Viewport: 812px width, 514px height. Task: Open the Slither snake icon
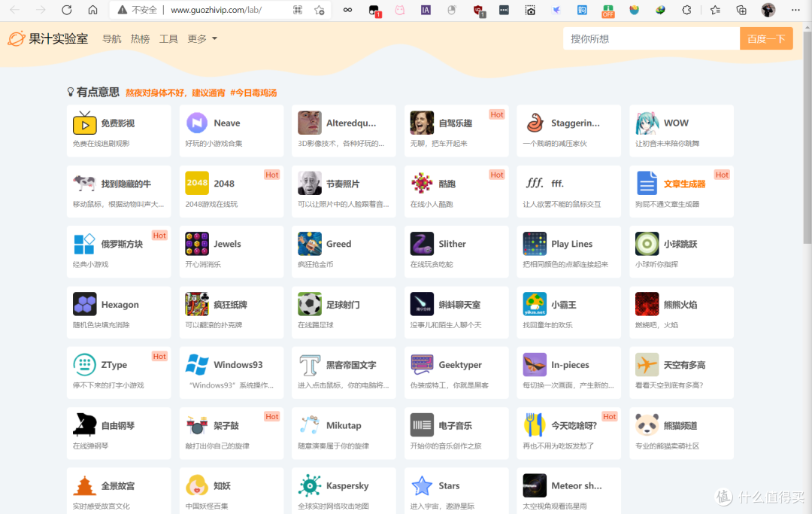(x=422, y=244)
